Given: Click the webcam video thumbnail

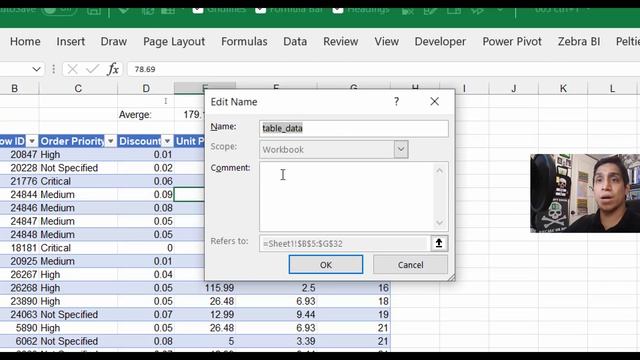Looking at the screenshot, I should tap(585, 193).
